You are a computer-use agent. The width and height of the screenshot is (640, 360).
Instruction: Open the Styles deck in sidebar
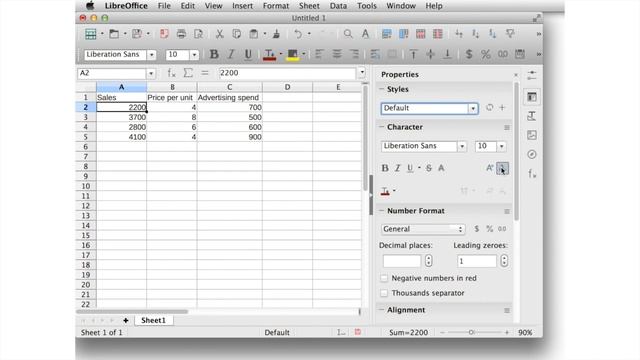pyautogui.click(x=531, y=116)
